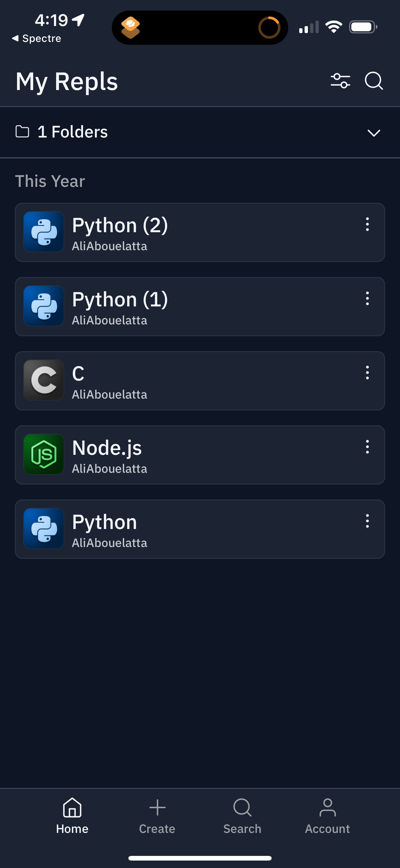Open more options for Python (2)
Screen dimensions: 400x868
click(x=367, y=224)
